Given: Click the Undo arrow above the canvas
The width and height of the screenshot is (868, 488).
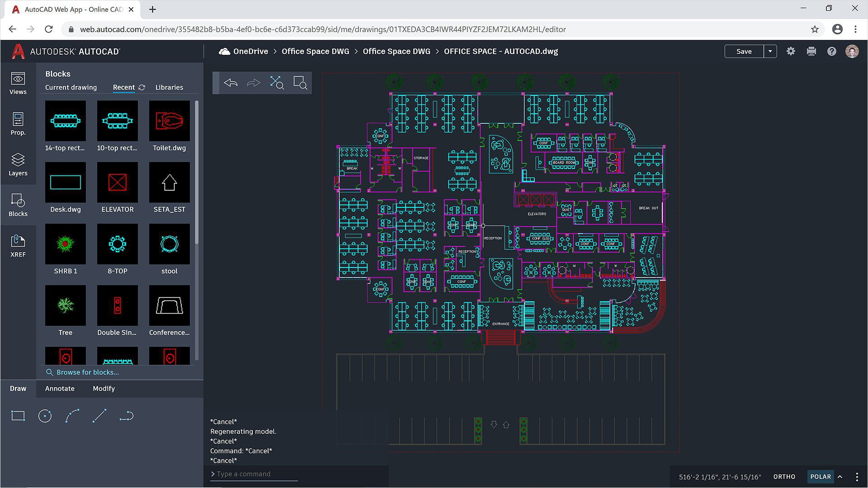Looking at the screenshot, I should point(231,83).
